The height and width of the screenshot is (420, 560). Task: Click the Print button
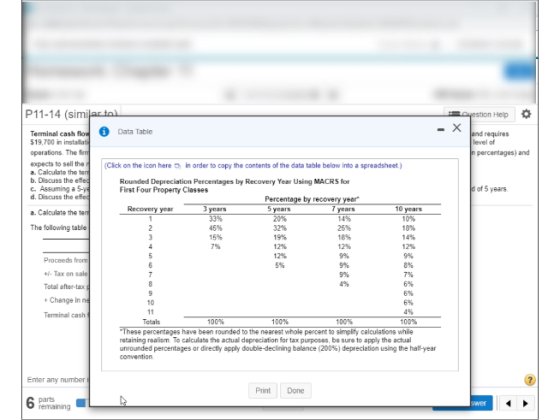263,391
